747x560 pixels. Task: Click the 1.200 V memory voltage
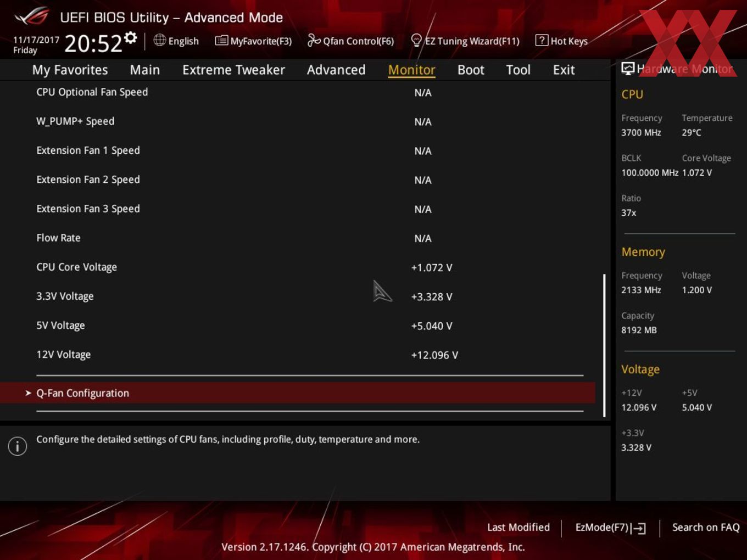pos(696,290)
